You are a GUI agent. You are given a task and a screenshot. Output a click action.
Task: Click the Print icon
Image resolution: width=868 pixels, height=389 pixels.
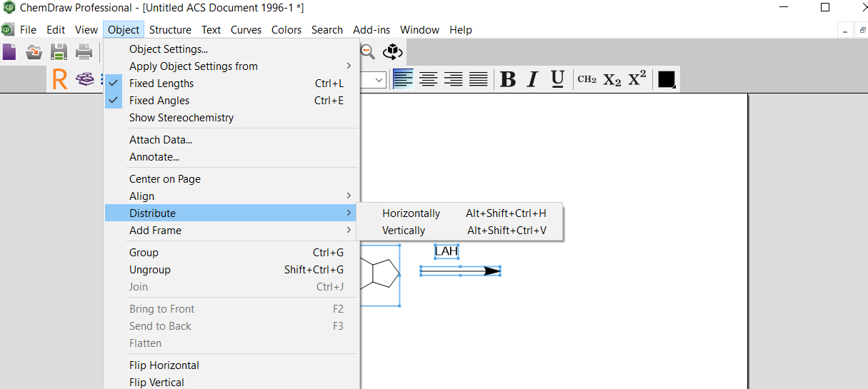click(x=84, y=52)
